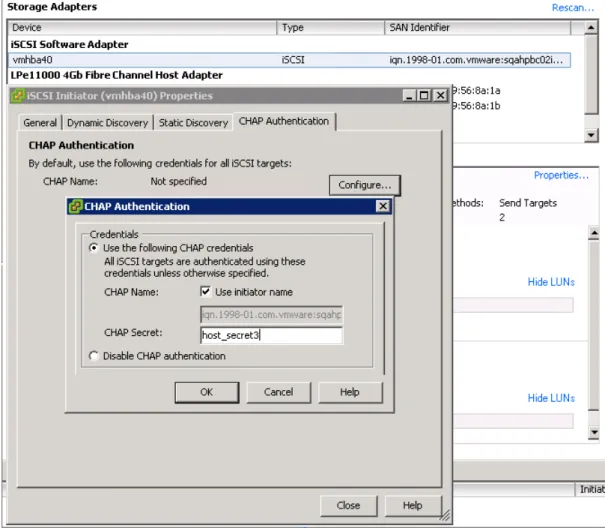The image size is (605, 528).
Task: Sort by Type column header
Action: tap(331, 28)
